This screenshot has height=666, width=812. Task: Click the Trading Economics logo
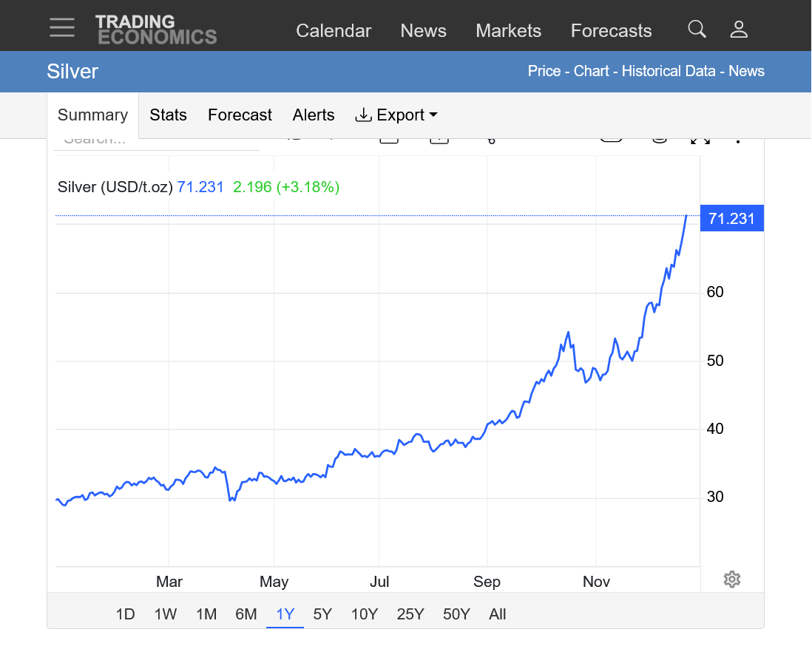click(x=156, y=30)
